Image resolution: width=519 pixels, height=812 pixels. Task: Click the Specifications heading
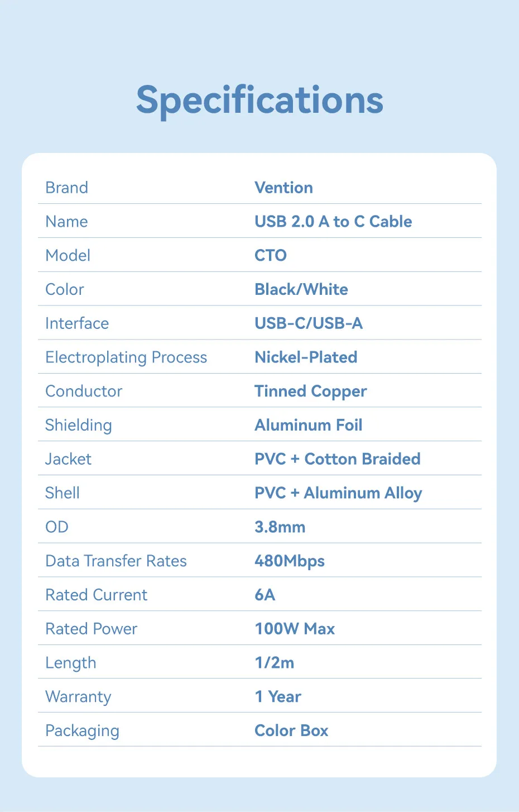(259, 101)
